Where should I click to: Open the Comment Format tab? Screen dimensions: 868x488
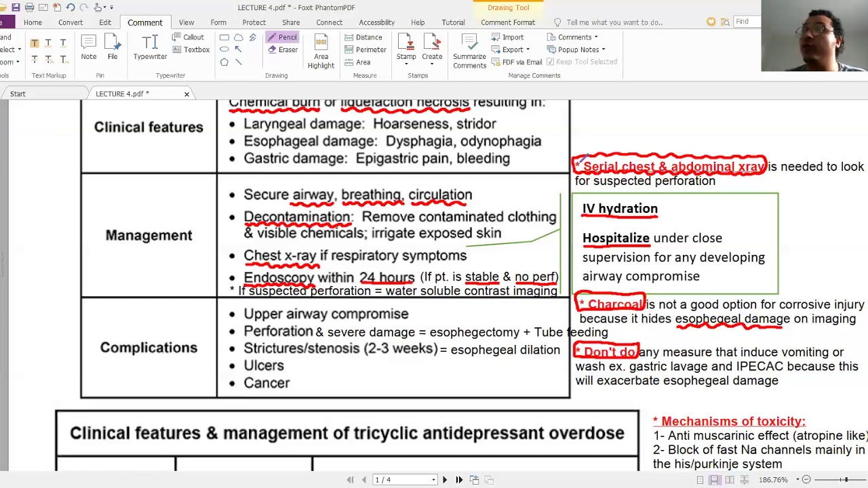[x=508, y=22]
